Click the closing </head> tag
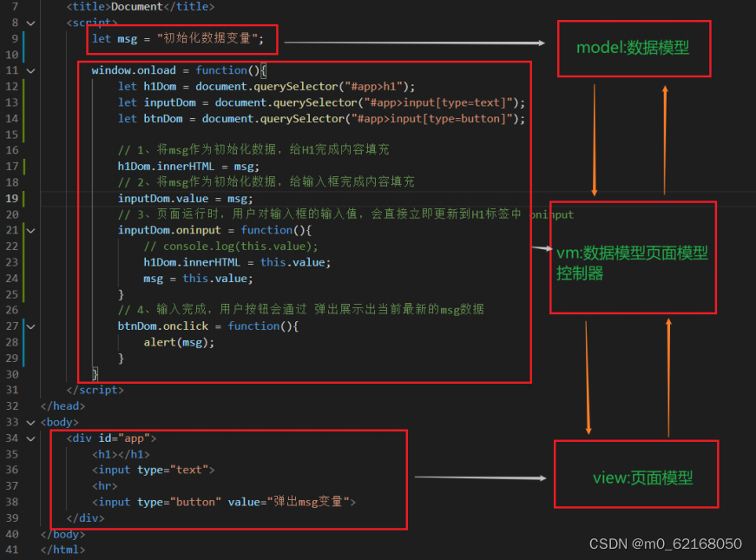 (62, 406)
